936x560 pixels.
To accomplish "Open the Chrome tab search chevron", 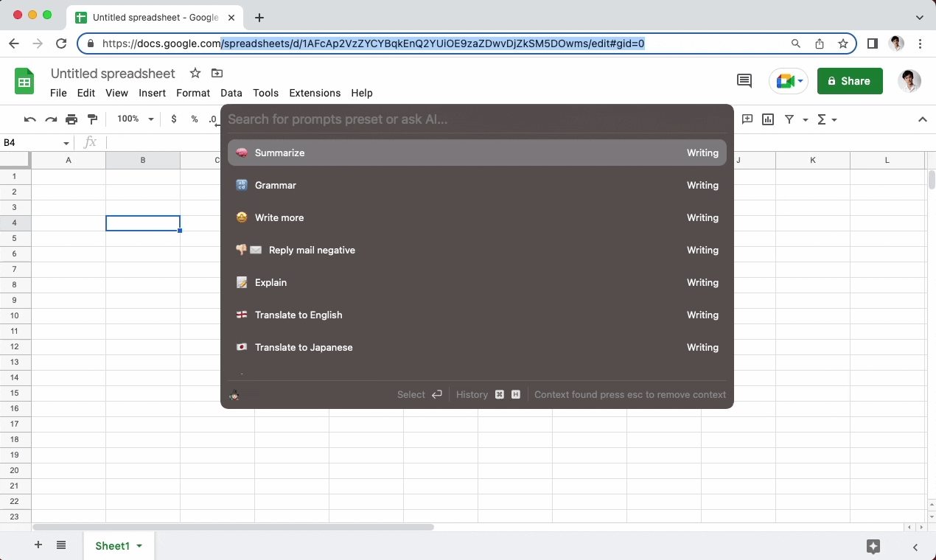I will click(920, 18).
